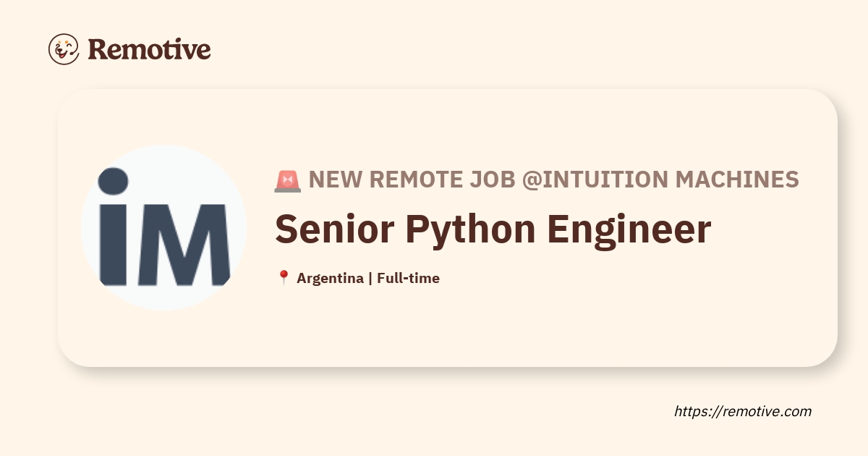Click the word NEW in the header line
Screen dimensions: 868x456
[335, 179]
